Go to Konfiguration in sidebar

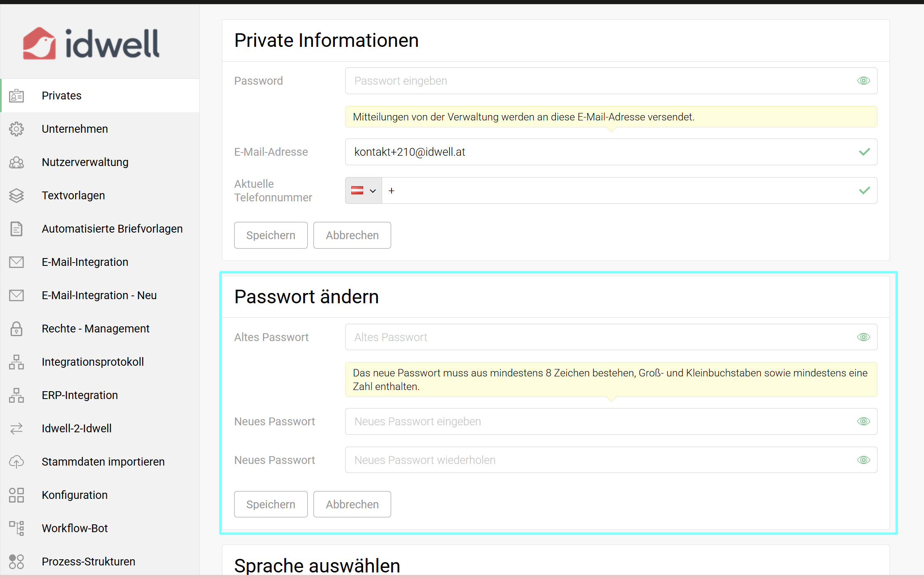[74, 495]
